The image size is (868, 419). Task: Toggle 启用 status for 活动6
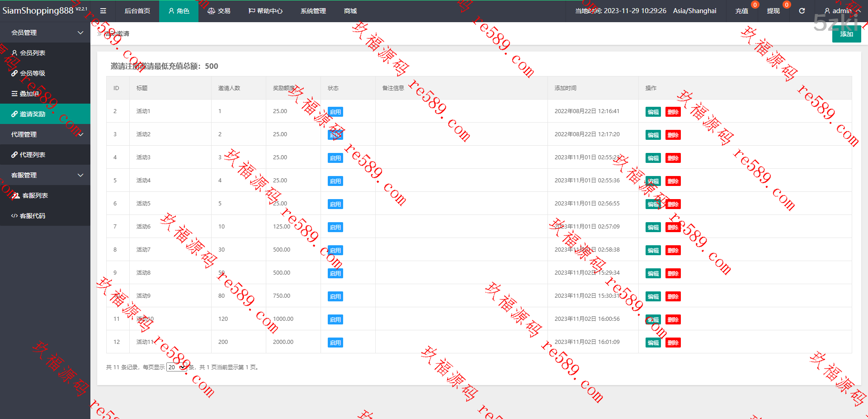(x=335, y=227)
